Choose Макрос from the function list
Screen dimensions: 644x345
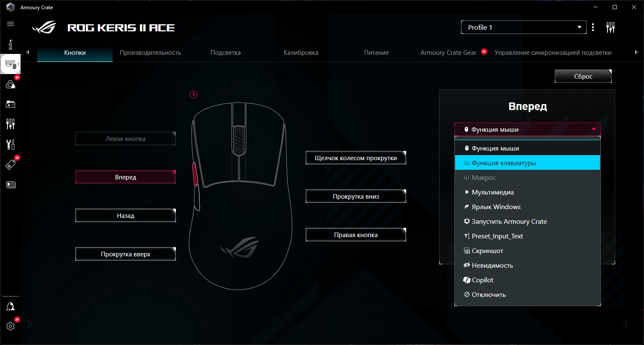click(x=528, y=178)
